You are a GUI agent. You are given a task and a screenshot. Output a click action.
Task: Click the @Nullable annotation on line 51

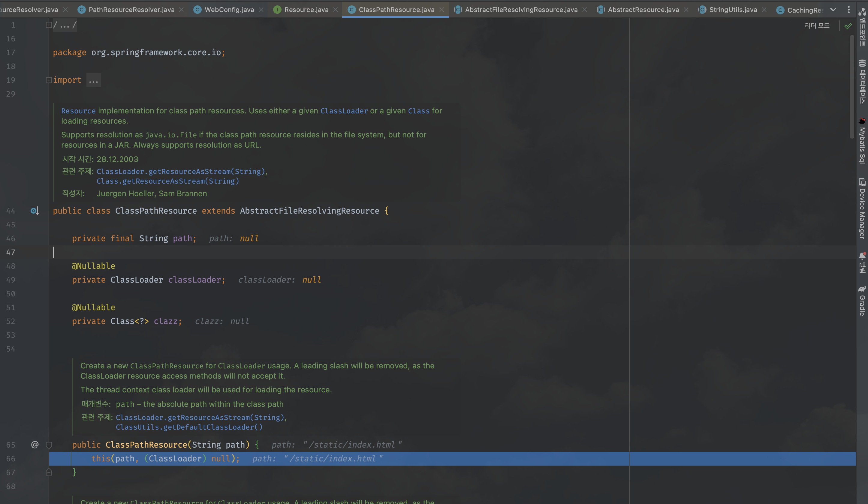point(93,307)
